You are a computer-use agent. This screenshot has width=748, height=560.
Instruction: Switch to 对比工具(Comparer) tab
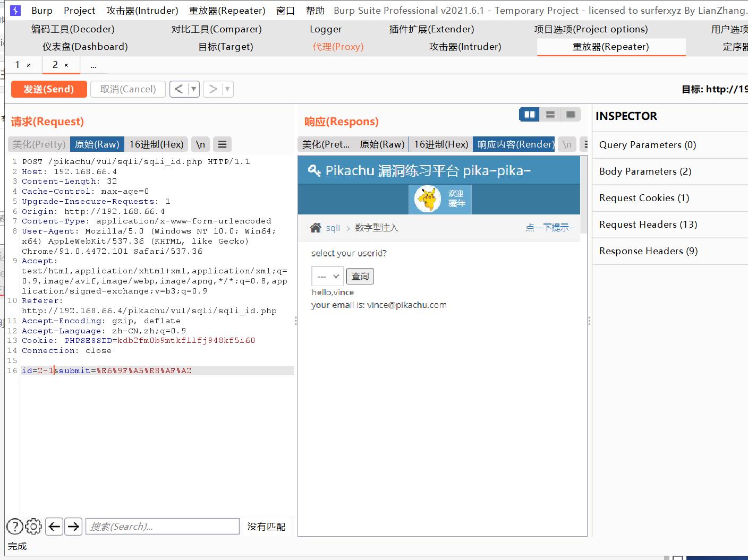217,29
